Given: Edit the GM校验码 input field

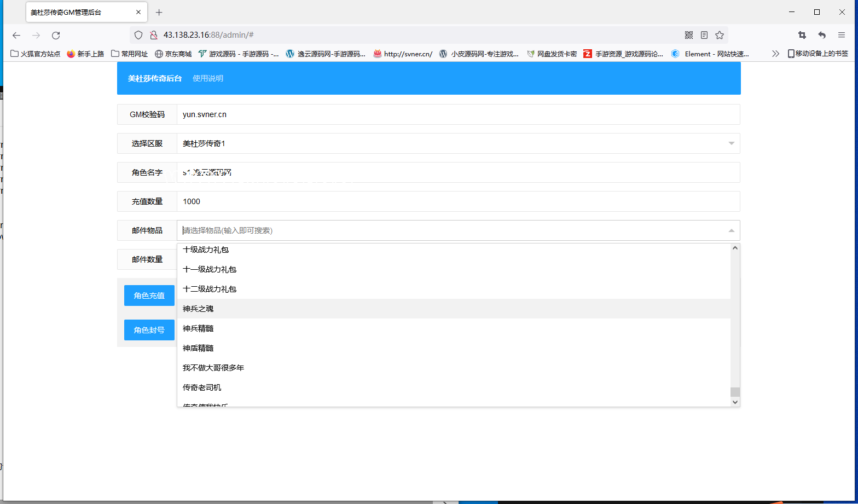Looking at the screenshot, I should point(459,114).
